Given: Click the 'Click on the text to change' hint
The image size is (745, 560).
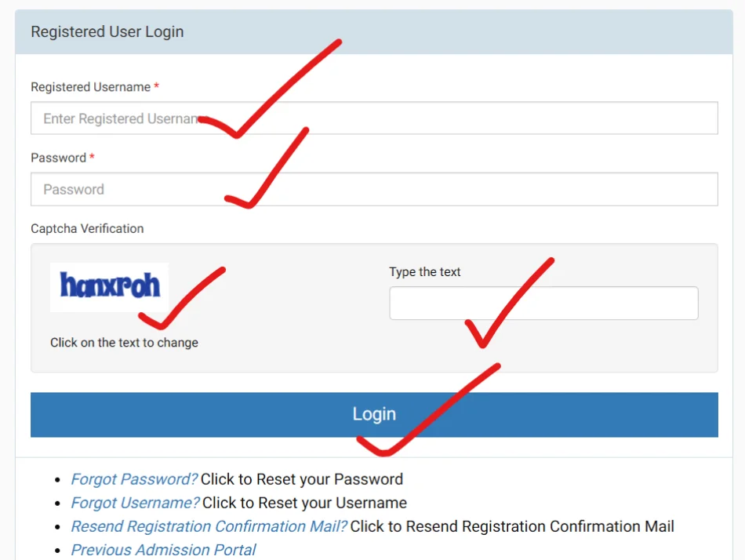Looking at the screenshot, I should pos(124,343).
